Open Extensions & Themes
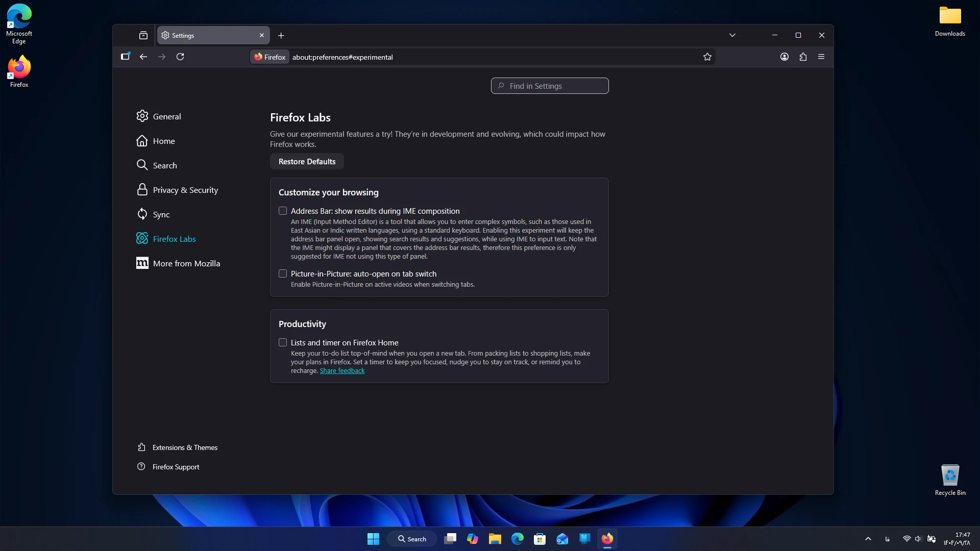 coord(178,447)
